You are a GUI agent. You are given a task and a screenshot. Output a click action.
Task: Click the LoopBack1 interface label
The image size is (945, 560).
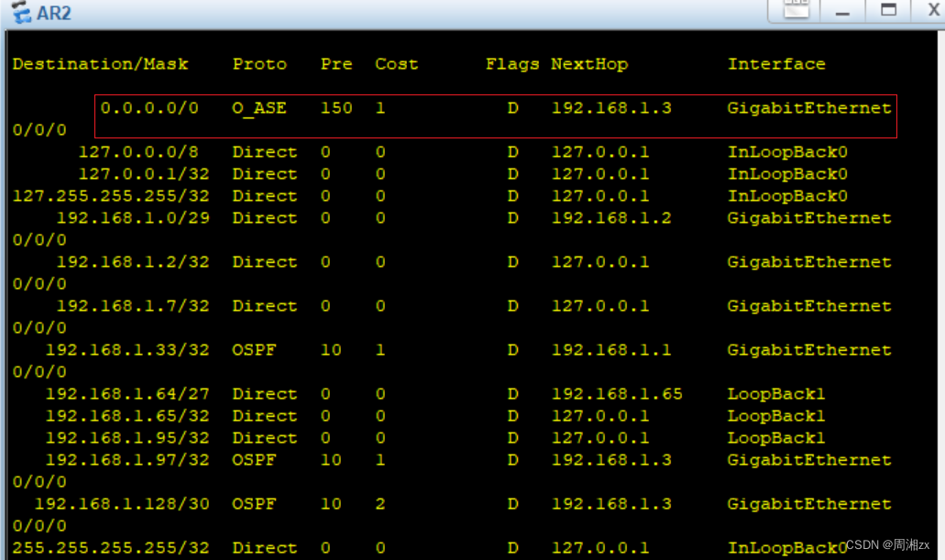point(776,393)
